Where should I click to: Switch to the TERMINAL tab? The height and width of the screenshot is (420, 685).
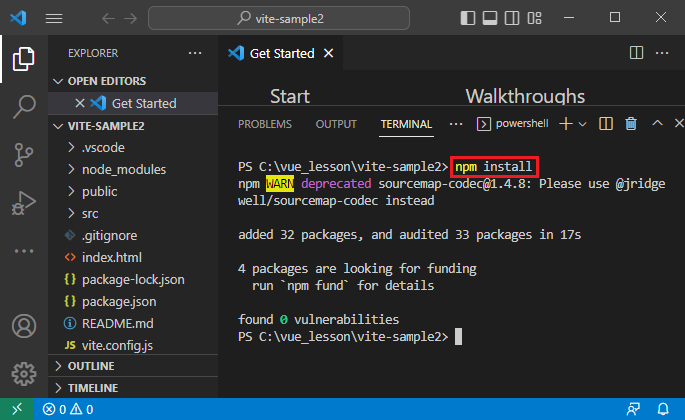click(406, 124)
